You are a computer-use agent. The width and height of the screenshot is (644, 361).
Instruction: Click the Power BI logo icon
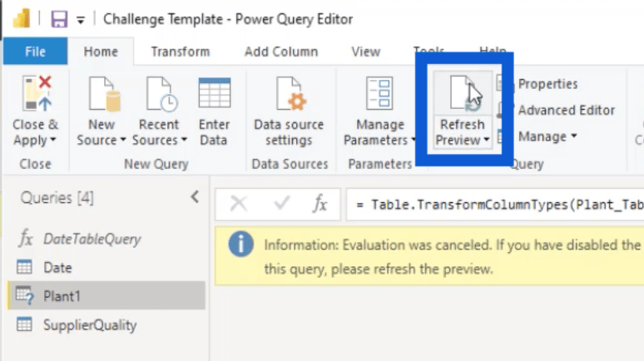22,18
